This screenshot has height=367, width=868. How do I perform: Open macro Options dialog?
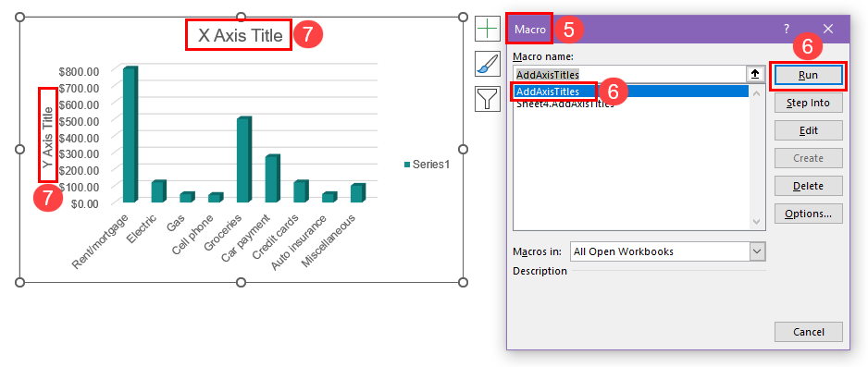point(808,214)
